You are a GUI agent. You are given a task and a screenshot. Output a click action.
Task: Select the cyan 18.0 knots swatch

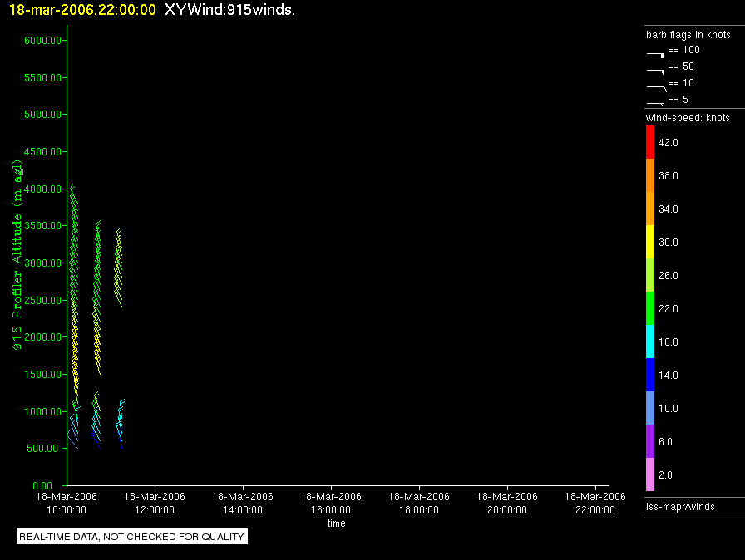pyautogui.click(x=650, y=341)
